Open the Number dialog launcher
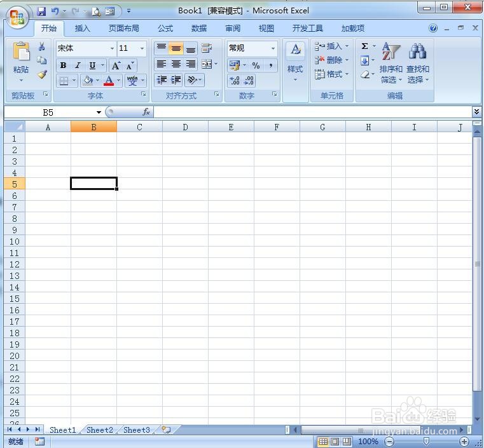This screenshot has width=484, height=448. [x=274, y=94]
